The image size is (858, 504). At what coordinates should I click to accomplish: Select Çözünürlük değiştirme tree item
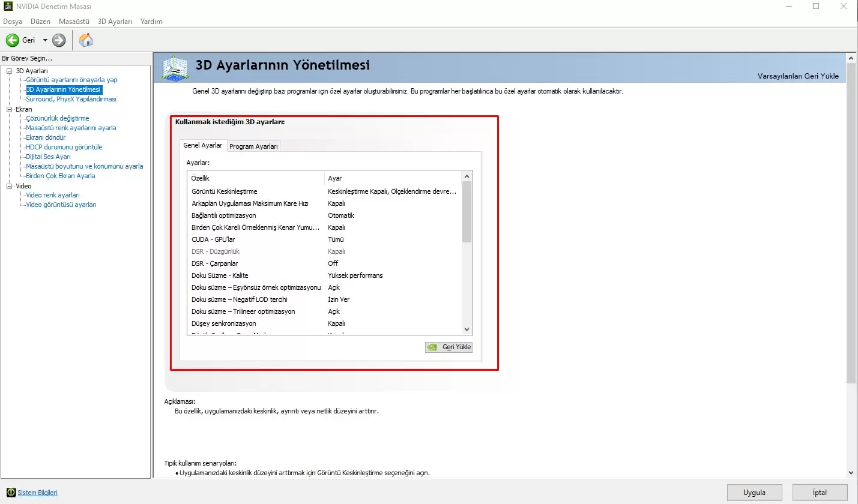click(x=58, y=118)
